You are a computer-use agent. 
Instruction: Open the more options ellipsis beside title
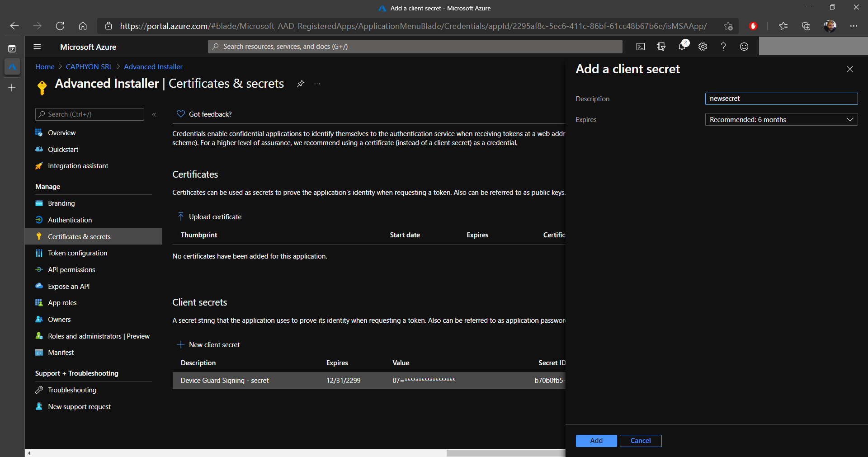317,84
